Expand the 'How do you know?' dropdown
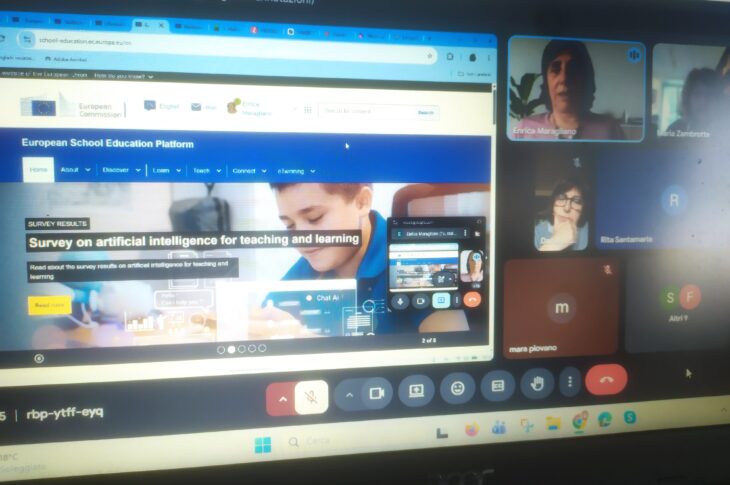The image size is (730, 485). pyautogui.click(x=123, y=75)
